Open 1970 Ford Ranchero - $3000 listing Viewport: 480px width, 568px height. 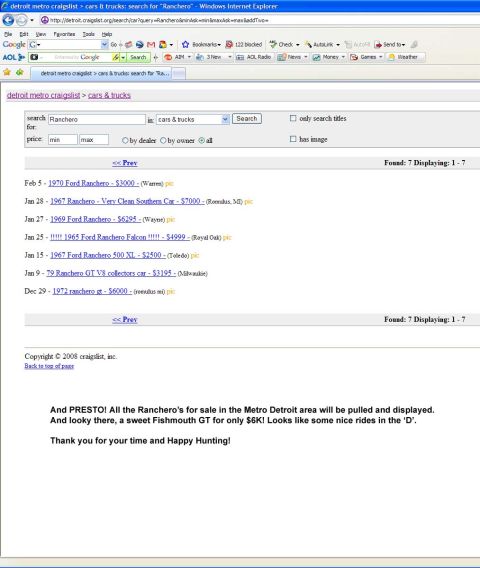pos(93,183)
